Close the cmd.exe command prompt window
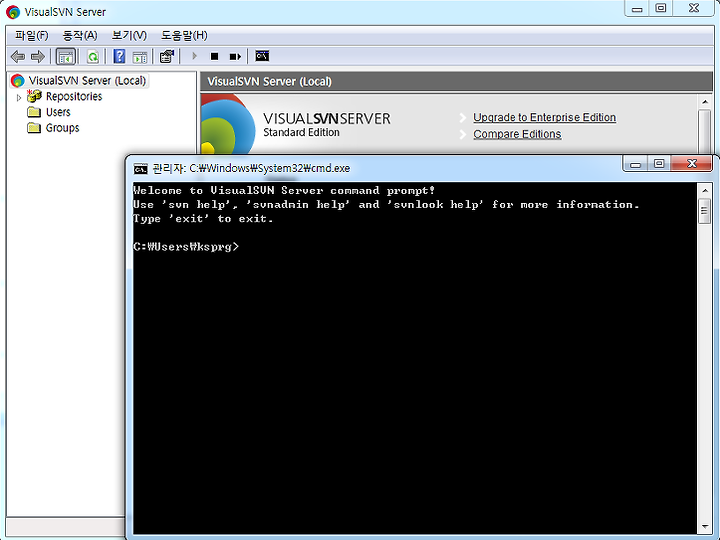Viewport: 720px width, 540px height. point(692,164)
